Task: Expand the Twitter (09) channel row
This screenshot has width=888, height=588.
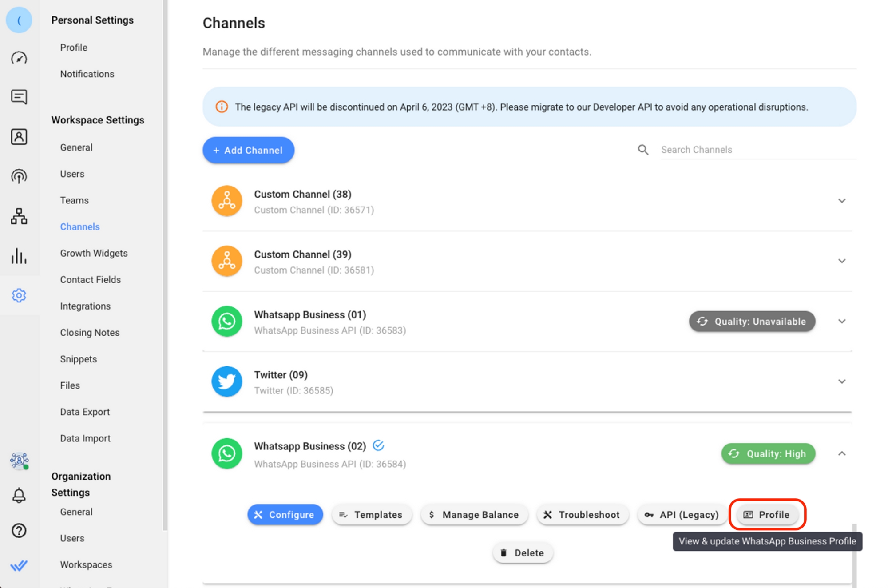Action: 841,381
